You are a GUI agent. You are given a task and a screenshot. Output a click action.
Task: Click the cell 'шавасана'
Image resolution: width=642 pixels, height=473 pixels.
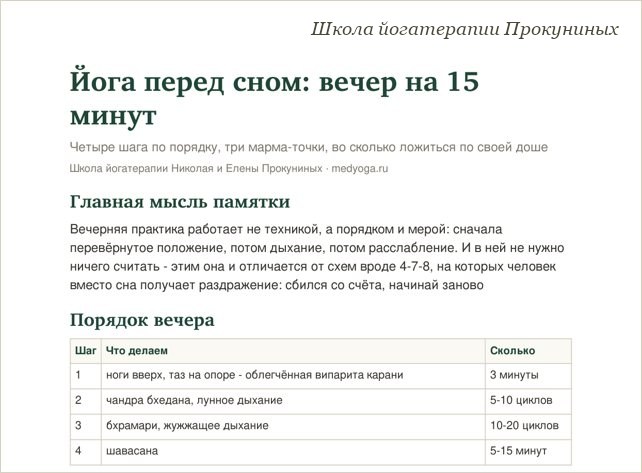point(293,451)
